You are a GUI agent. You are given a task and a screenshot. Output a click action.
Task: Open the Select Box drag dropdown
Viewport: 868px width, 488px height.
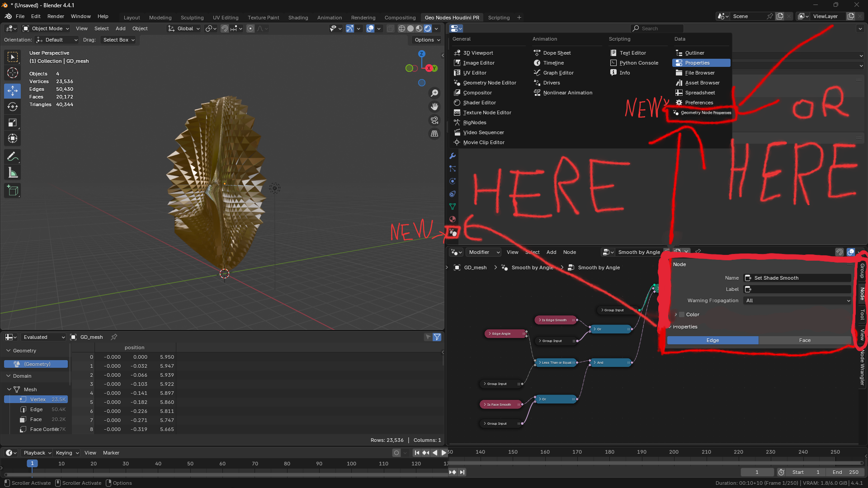tap(118, 40)
